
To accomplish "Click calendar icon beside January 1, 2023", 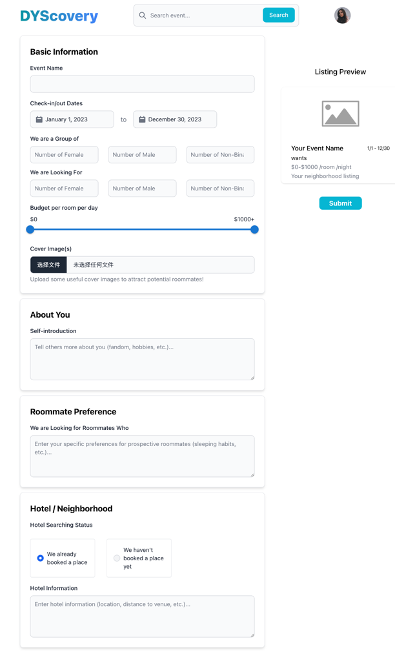I will [x=39, y=120].
